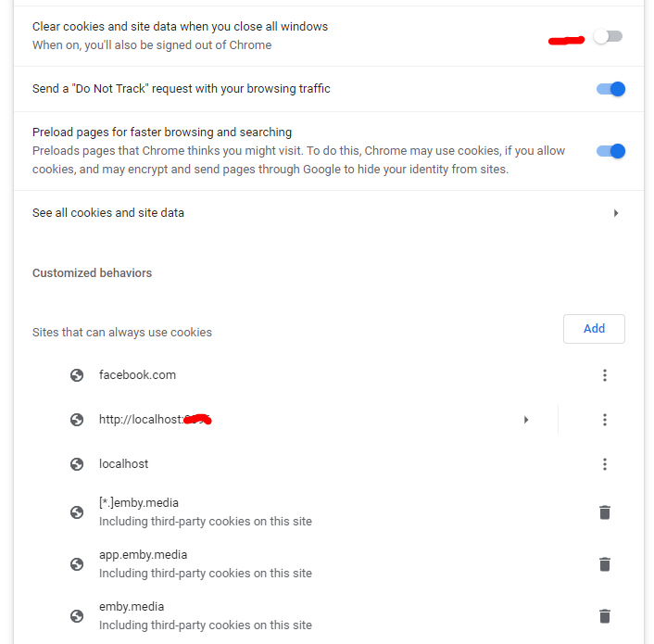
Task: Turn off the Do Not Track request
Action: 610,89
